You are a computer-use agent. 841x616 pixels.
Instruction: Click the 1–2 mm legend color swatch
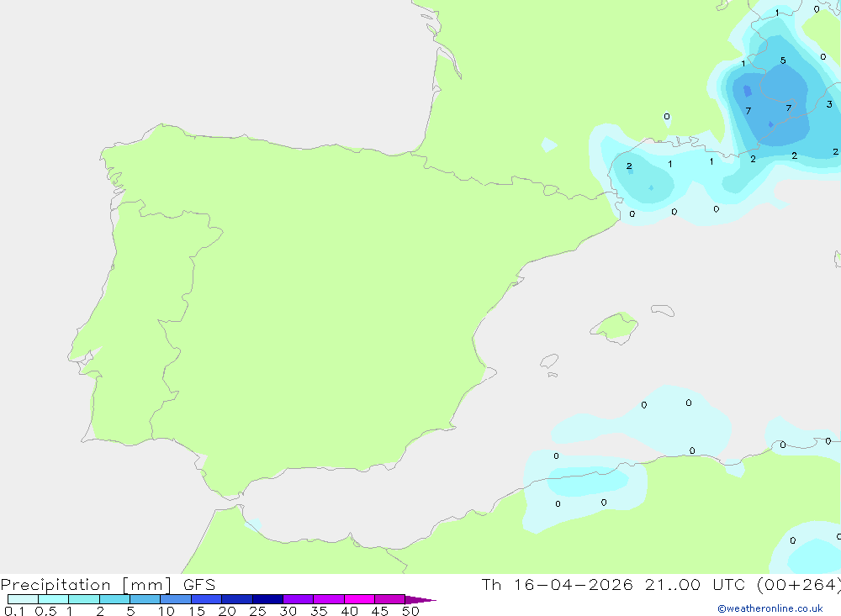coord(84,599)
